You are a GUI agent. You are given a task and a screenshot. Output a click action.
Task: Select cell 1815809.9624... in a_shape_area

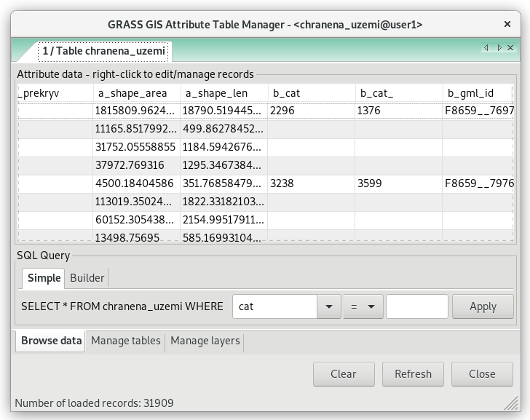click(x=137, y=111)
